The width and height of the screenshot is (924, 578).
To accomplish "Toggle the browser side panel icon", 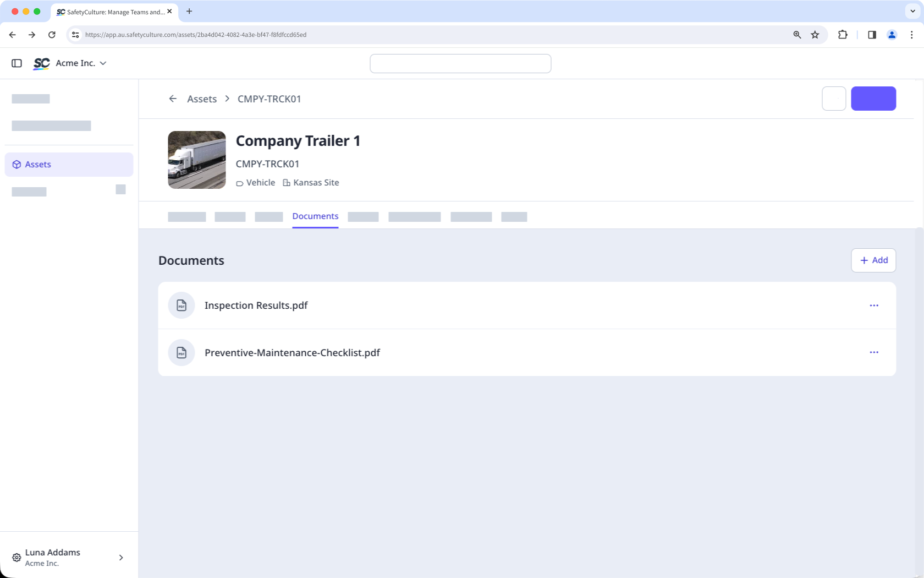I will point(872,35).
